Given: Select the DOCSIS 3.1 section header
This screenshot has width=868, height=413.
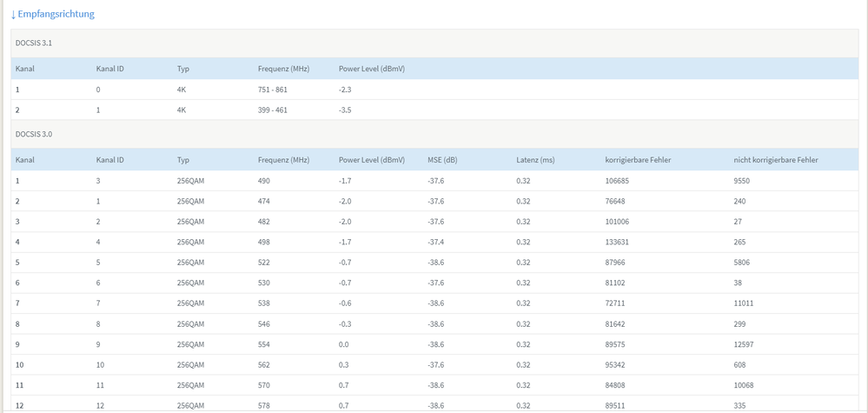Looking at the screenshot, I should pos(33,43).
